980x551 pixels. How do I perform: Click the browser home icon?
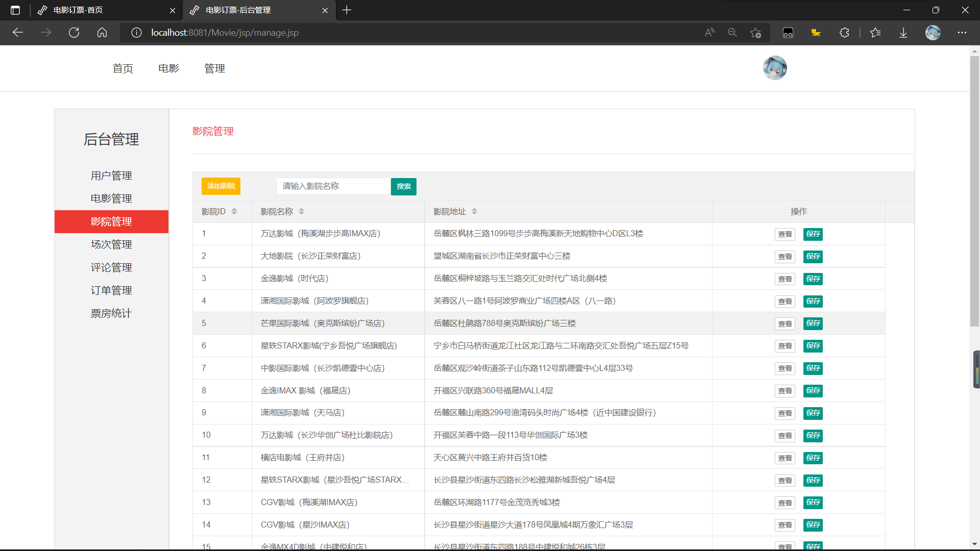click(102, 32)
